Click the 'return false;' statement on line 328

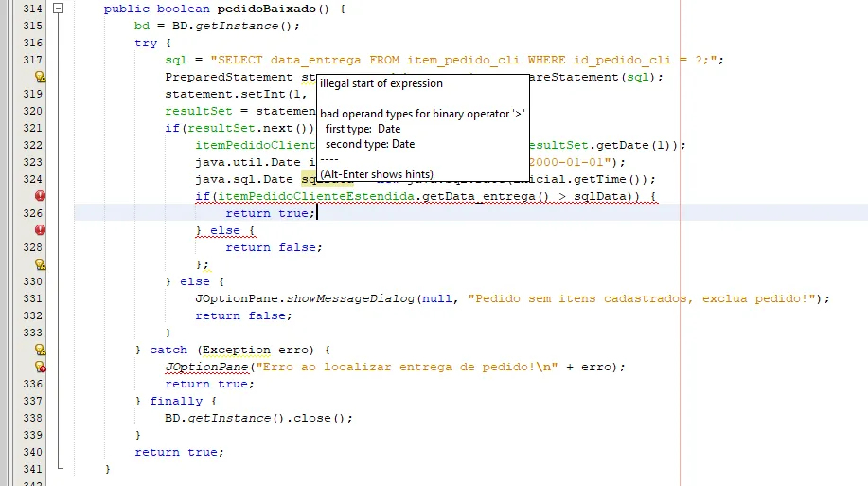click(274, 247)
